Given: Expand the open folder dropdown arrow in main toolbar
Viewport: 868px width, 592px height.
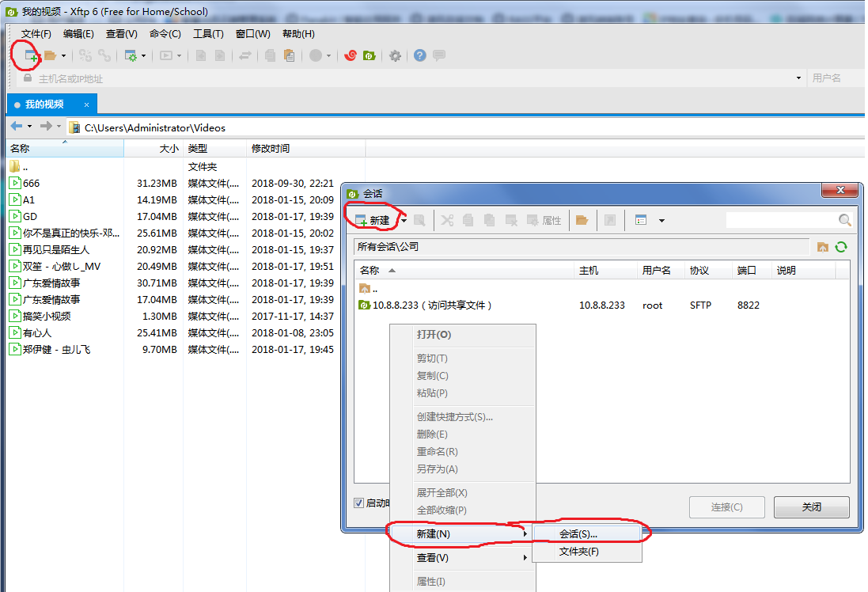Looking at the screenshot, I should (63, 55).
